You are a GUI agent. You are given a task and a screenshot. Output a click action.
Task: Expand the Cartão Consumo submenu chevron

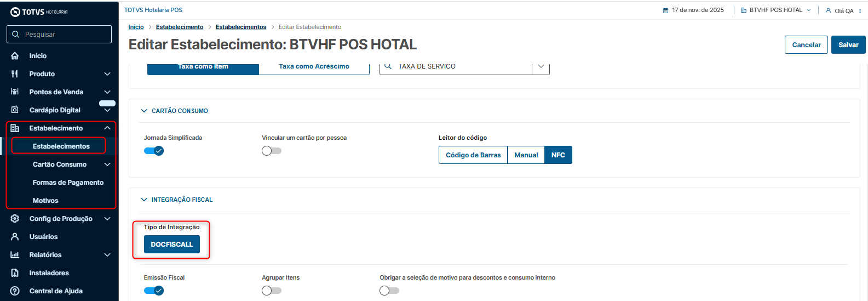coord(107,164)
